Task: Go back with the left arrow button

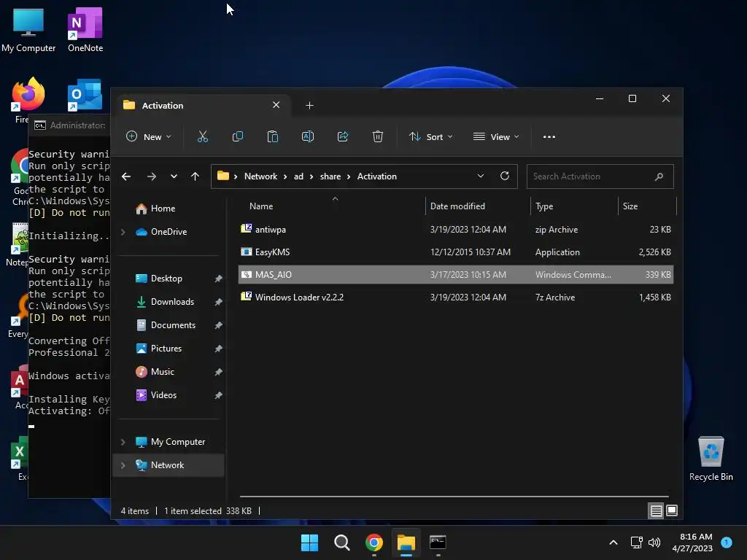Action: click(126, 176)
